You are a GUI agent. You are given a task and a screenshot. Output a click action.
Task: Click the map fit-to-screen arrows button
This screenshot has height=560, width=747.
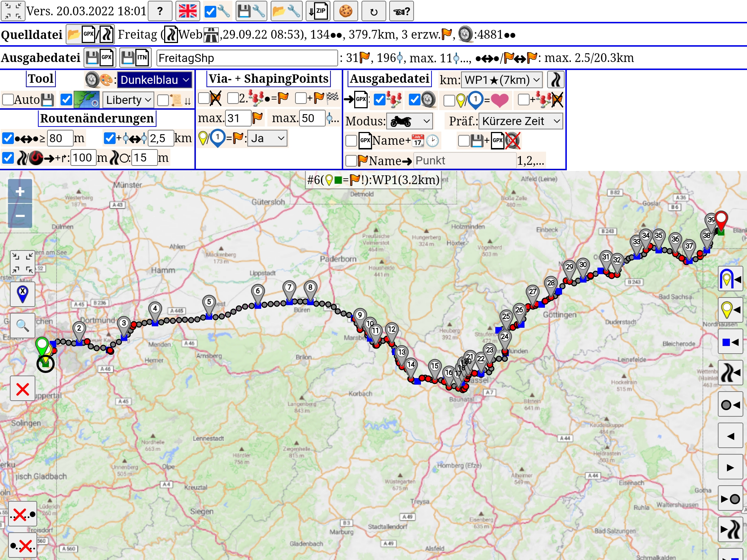pos(23,262)
